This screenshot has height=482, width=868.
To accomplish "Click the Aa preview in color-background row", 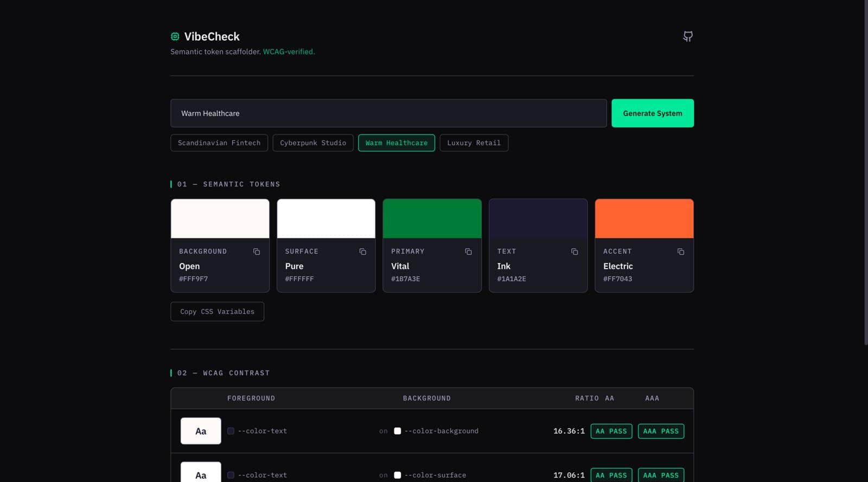I will point(201,431).
